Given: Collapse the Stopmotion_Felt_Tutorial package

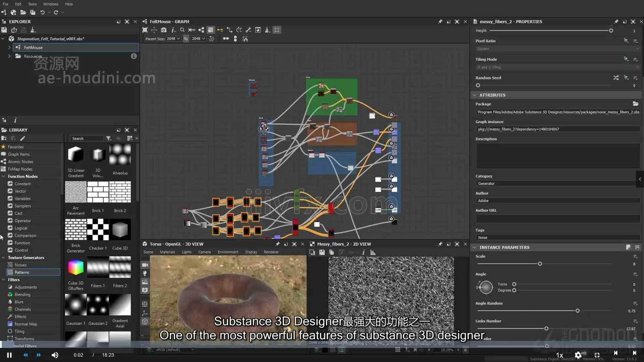Looking at the screenshot, I should (x=3, y=38).
